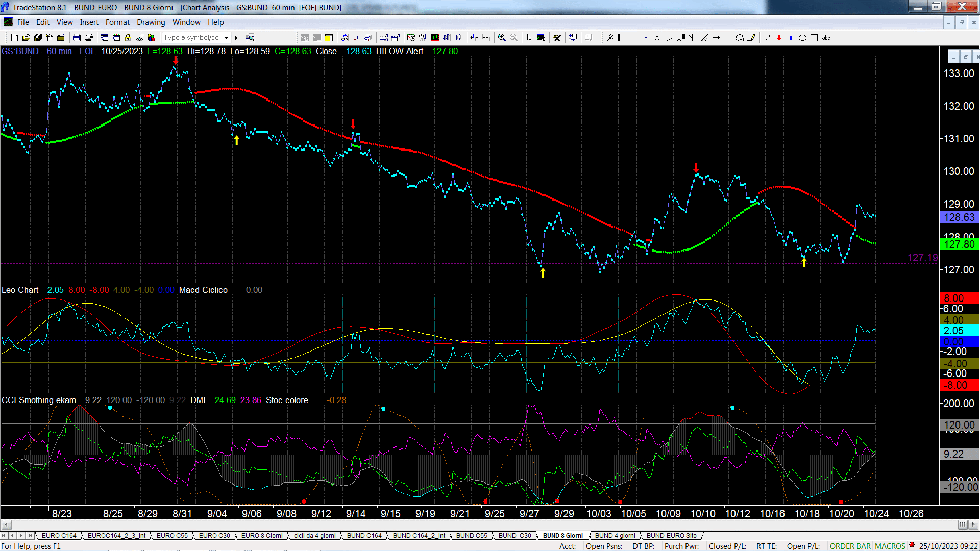The image size is (980, 551).
Task: Switch to the BUND-EURO Sito tab
Action: point(672,536)
